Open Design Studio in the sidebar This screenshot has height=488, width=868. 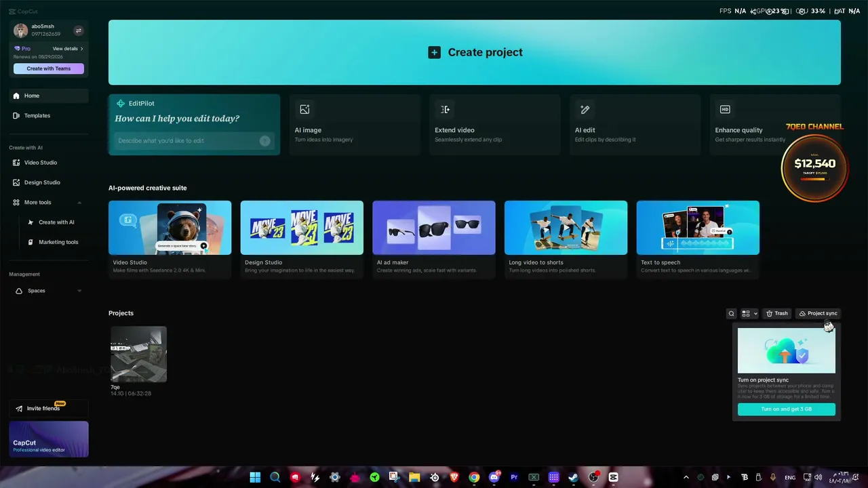(x=49, y=182)
